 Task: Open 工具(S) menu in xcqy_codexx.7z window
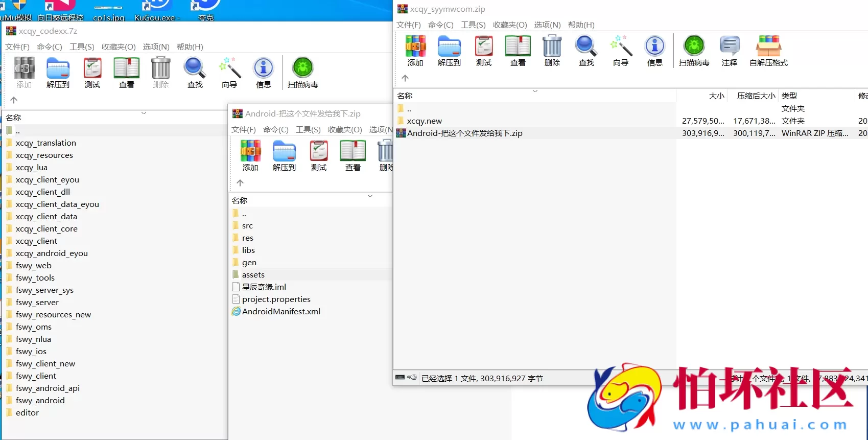82,47
